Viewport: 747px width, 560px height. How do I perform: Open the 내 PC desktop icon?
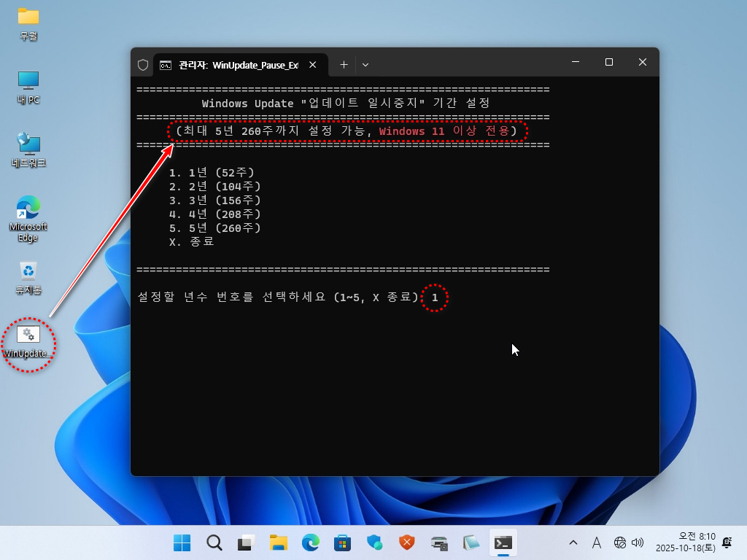click(28, 87)
